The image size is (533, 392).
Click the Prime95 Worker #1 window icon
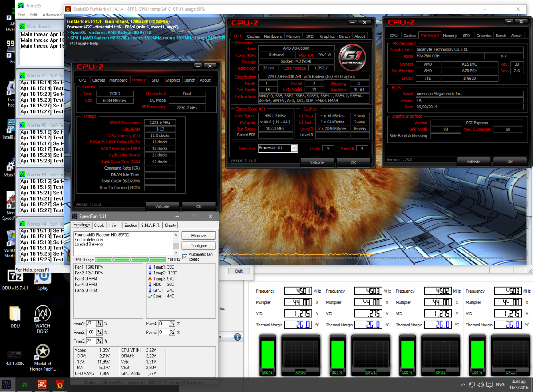21,76
